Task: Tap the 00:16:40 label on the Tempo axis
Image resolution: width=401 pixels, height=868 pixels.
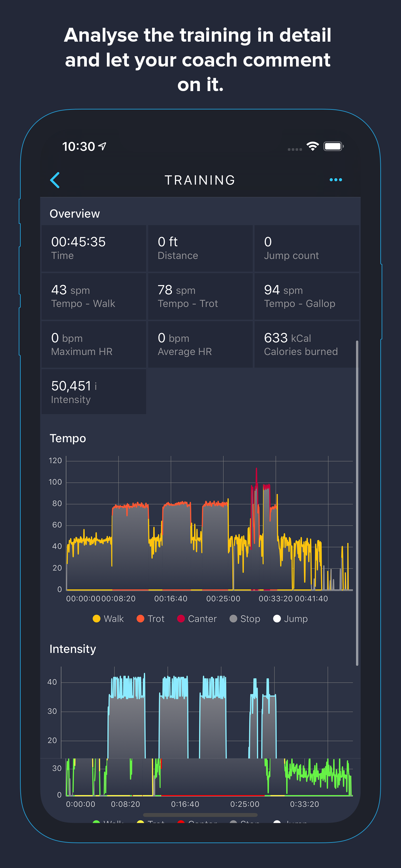Action: pyautogui.click(x=171, y=598)
